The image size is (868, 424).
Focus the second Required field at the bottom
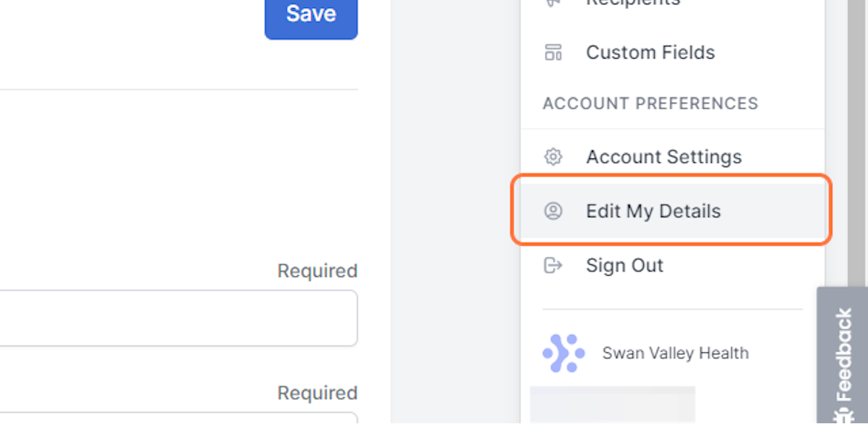point(179,418)
